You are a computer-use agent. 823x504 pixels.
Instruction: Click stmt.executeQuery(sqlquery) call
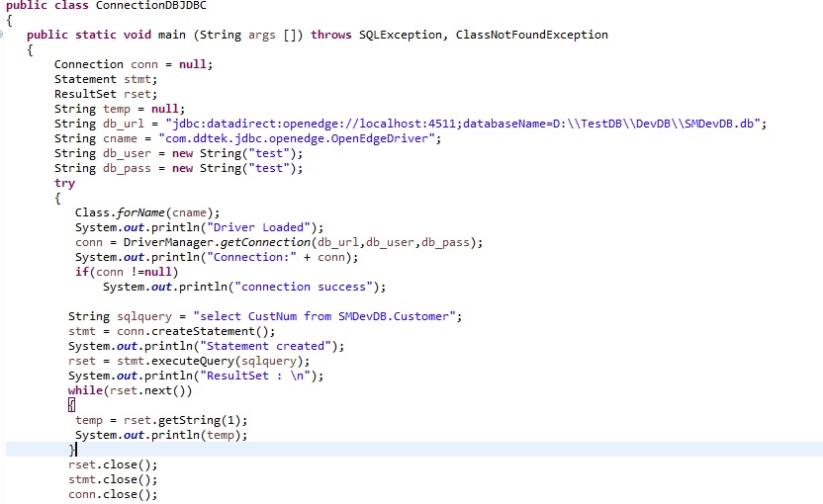click(x=213, y=361)
